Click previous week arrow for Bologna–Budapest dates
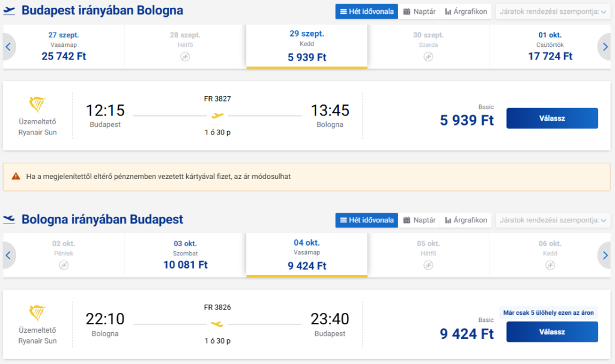 point(8,255)
